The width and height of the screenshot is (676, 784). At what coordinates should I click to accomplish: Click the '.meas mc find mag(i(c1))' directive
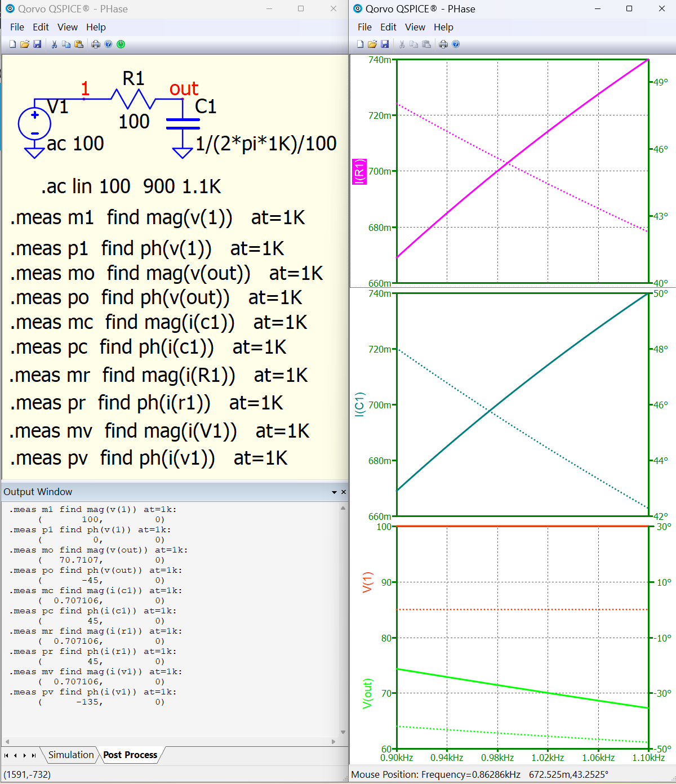[x=158, y=322]
